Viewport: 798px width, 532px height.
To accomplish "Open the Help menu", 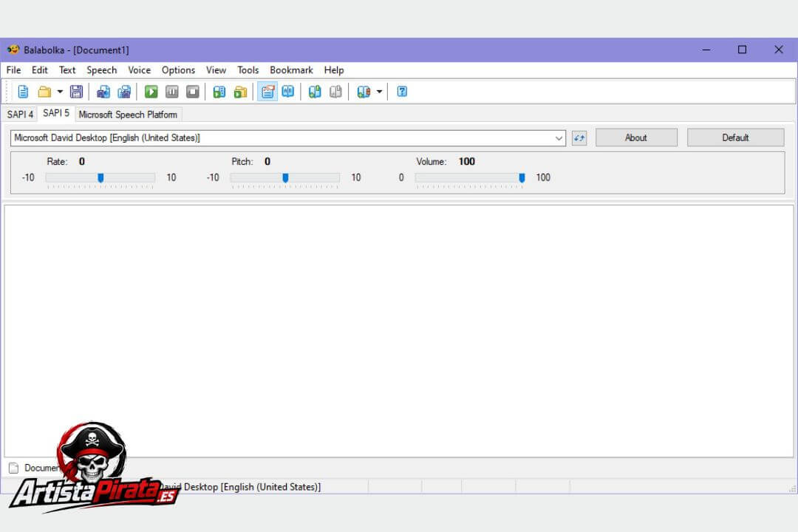I will (334, 70).
